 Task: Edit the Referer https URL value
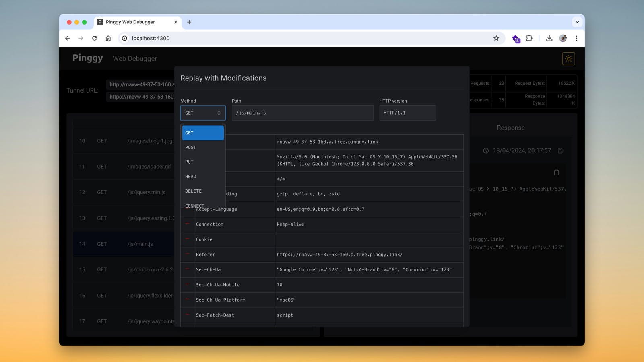[x=369, y=255]
